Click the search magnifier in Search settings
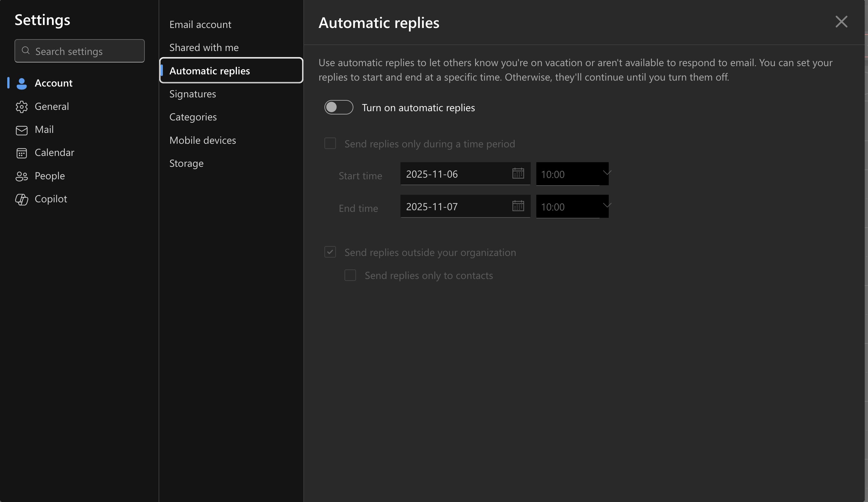 [x=25, y=51]
